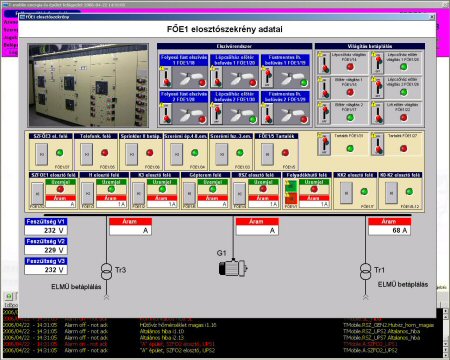The image size is (450, 360).
Task: Flip the Lift előtér világítás switch
Action: (x=378, y=113)
